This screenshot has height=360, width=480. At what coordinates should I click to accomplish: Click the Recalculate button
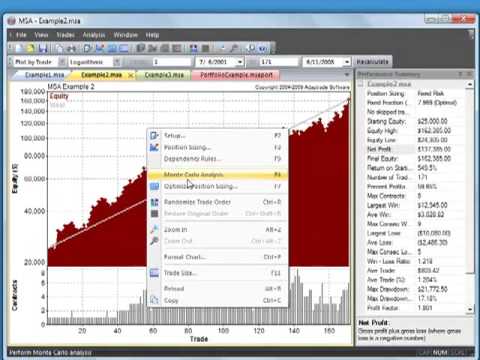pyautogui.click(x=372, y=62)
